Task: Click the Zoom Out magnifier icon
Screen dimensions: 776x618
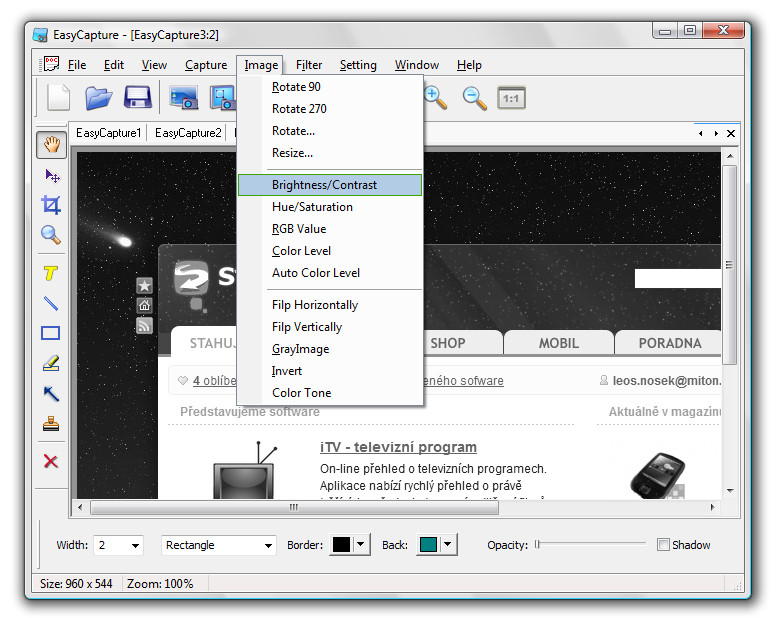Action: (475, 97)
